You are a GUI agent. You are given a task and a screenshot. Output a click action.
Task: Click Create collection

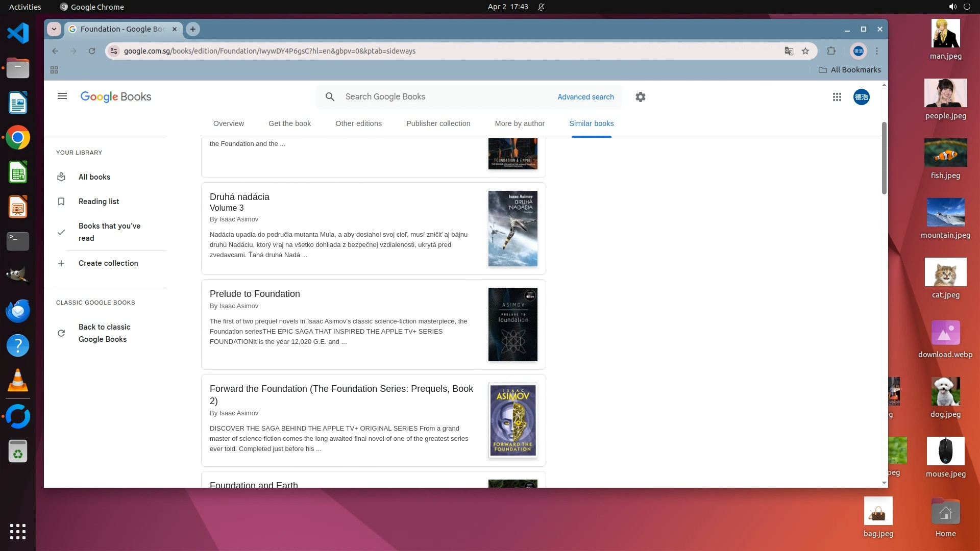coord(108,263)
